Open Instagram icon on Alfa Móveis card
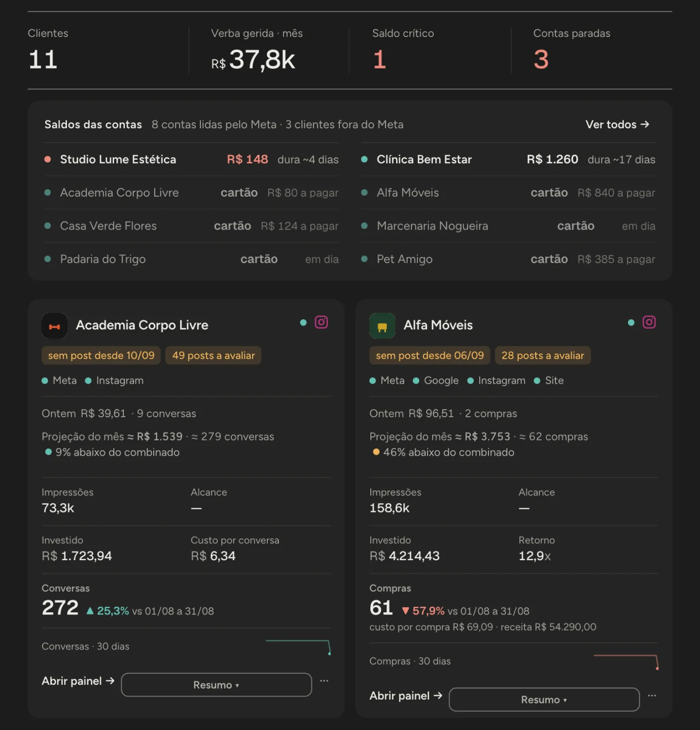Screen dimensions: 700x730 [649, 322]
